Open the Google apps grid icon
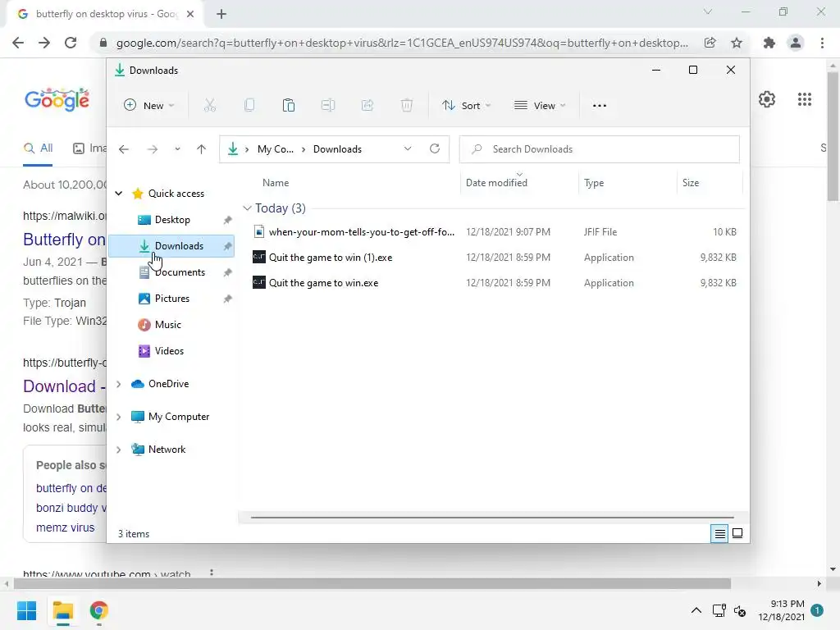Image resolution: width=840 pixels, height=630 pixels. 805,99
